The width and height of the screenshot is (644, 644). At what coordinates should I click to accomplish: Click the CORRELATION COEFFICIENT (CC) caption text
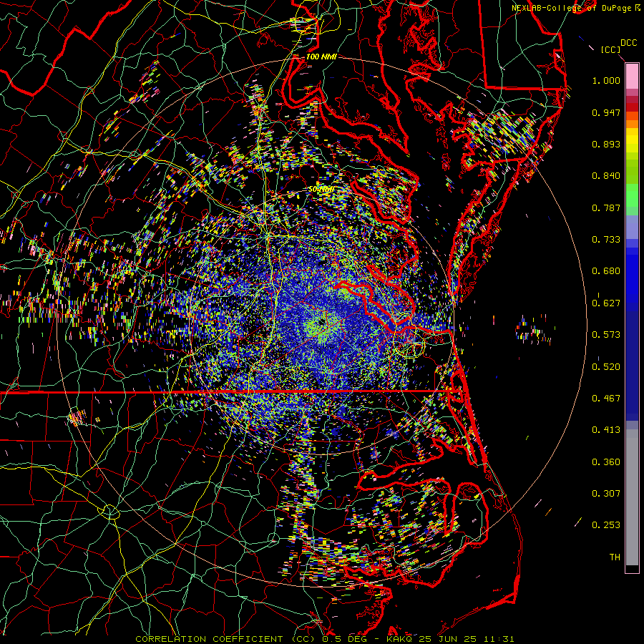225,639
